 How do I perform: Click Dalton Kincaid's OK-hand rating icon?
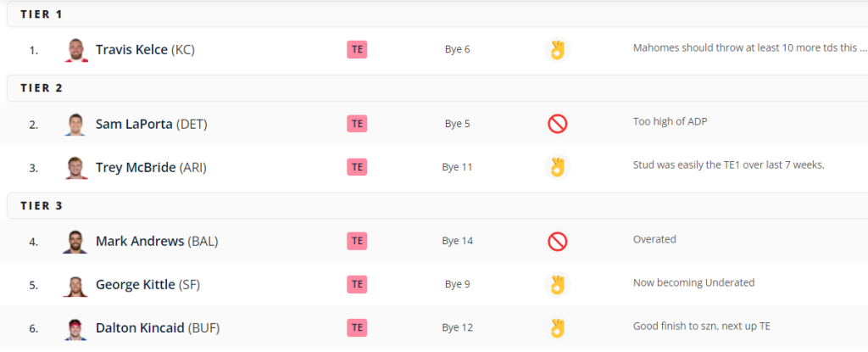[557, 327]
